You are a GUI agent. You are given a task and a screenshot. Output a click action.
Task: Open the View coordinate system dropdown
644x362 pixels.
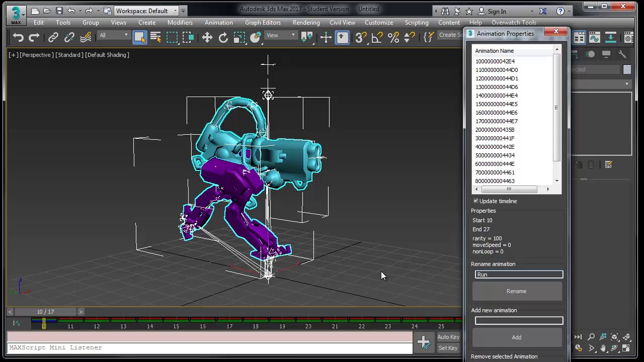pos(281,35)
